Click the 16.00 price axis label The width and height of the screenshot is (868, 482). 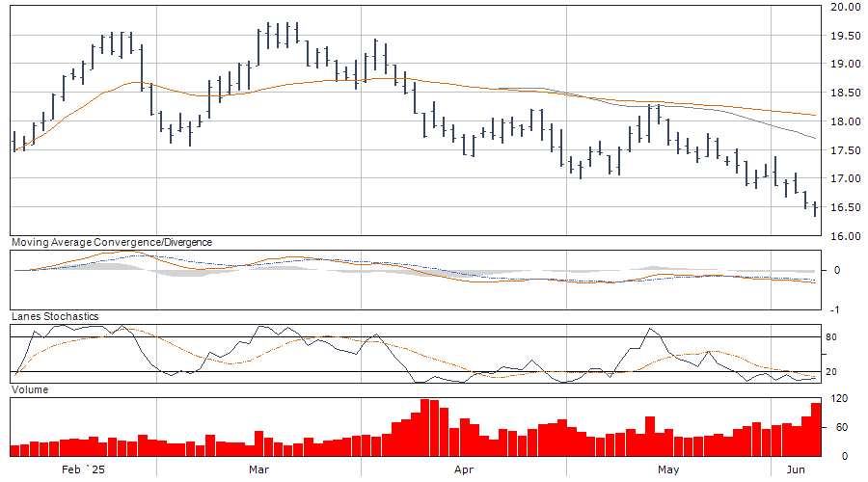tap(846, 236)
